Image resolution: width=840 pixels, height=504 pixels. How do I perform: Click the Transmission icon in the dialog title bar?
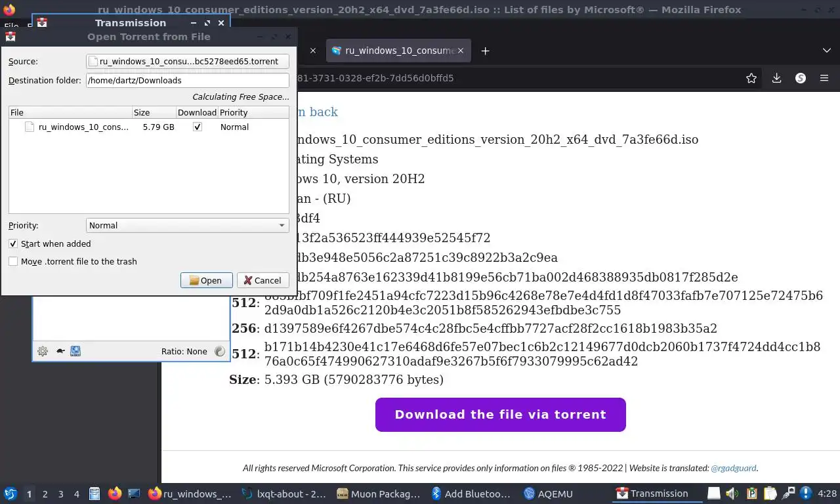pos(10,37)
